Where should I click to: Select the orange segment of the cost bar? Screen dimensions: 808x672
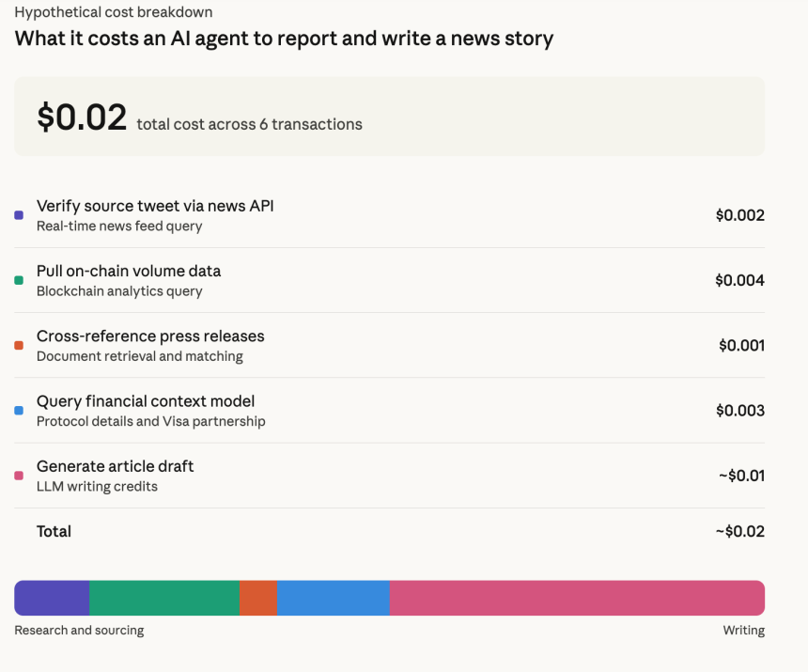[x=258, y=598]
